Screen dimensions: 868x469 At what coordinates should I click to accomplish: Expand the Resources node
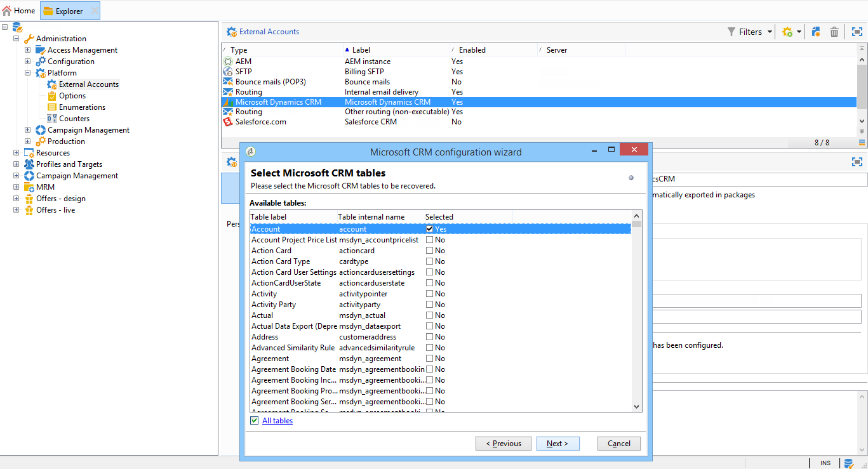(17, 153)
